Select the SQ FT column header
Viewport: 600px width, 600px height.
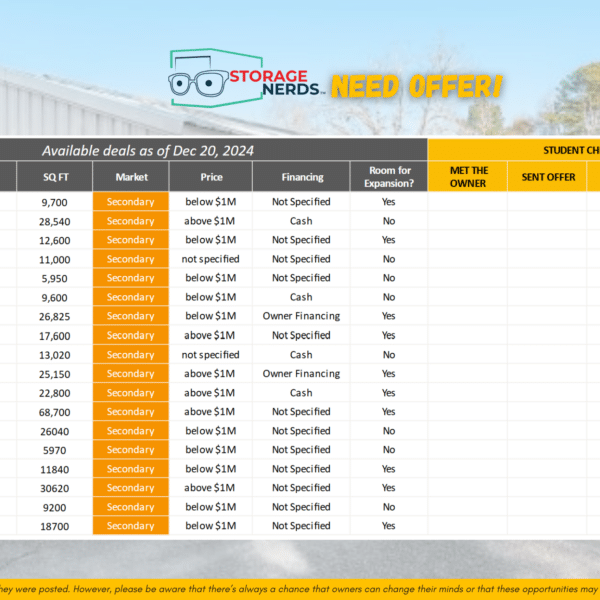click(x=55, y=177)
